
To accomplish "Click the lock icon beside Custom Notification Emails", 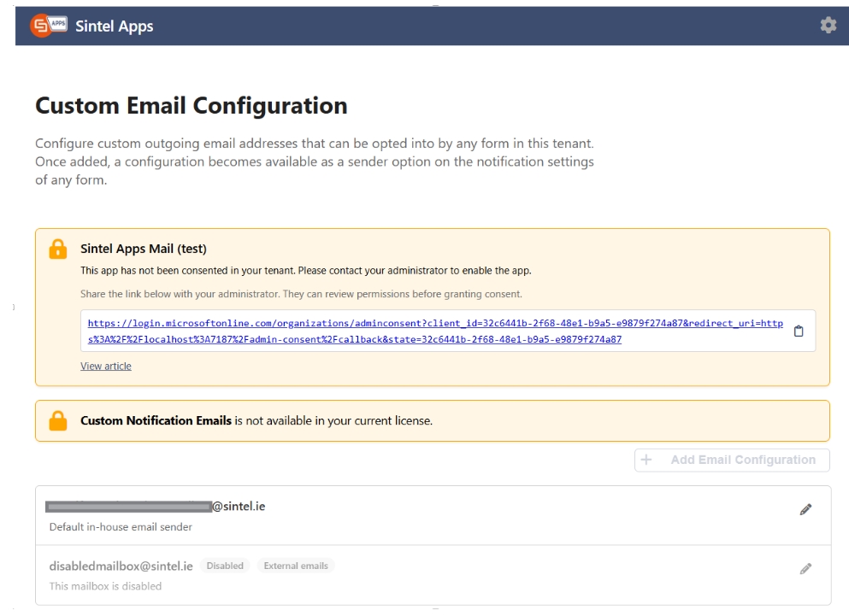I will pos(58,420).
